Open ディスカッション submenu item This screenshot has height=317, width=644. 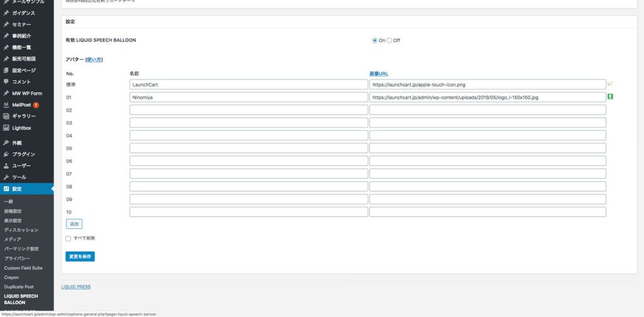[21, 230]
